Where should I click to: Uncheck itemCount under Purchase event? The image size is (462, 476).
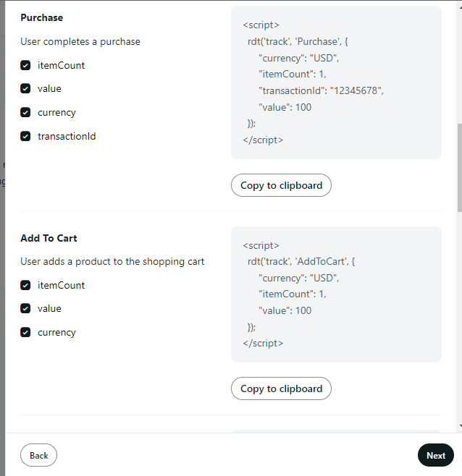coord(25,65)
